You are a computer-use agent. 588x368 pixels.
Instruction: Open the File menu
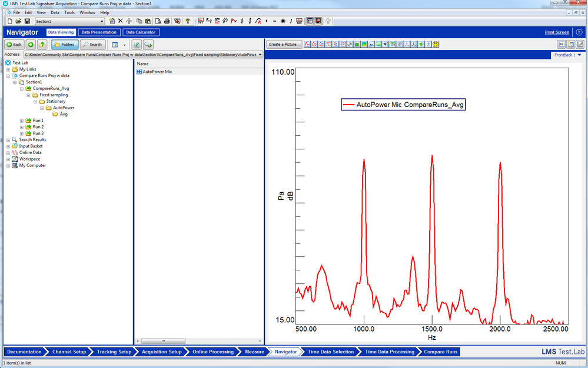coord(16,12)
